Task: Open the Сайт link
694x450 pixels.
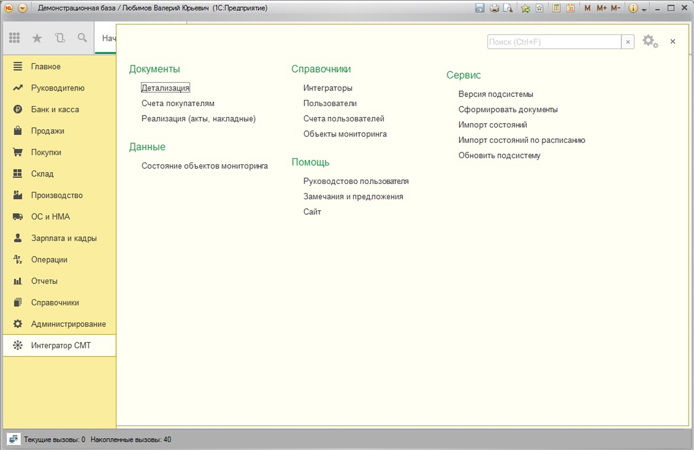Action: 312,212
